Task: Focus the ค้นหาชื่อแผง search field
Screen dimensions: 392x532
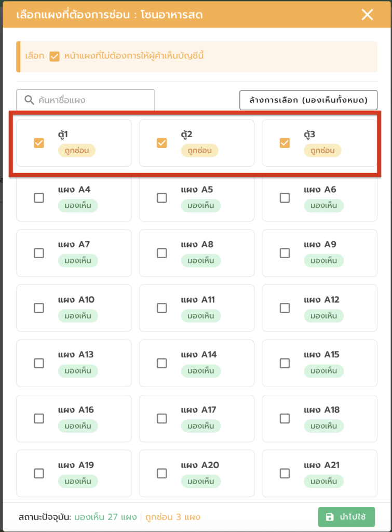Action: [93, 100]
